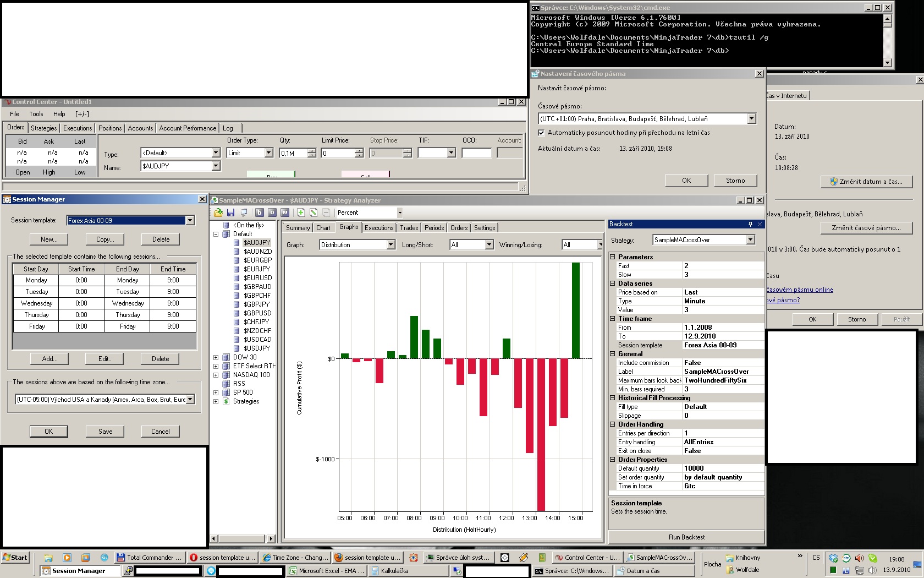
Task: Click the 'b' backtest toolbar button
Action: pyautogui.click(x=259, y=212)
